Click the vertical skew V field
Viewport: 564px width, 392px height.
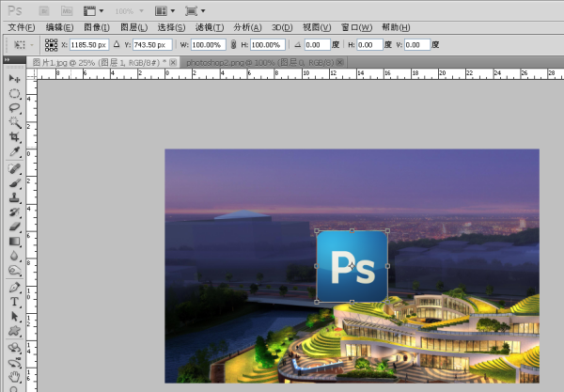417,45
